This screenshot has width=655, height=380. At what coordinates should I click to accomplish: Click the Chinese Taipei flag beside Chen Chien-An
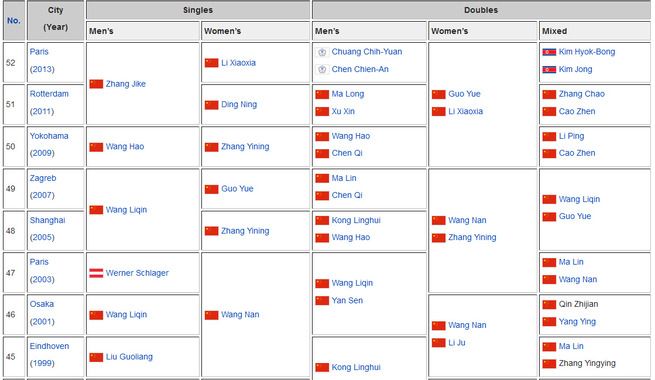click(x=322, y=69)
